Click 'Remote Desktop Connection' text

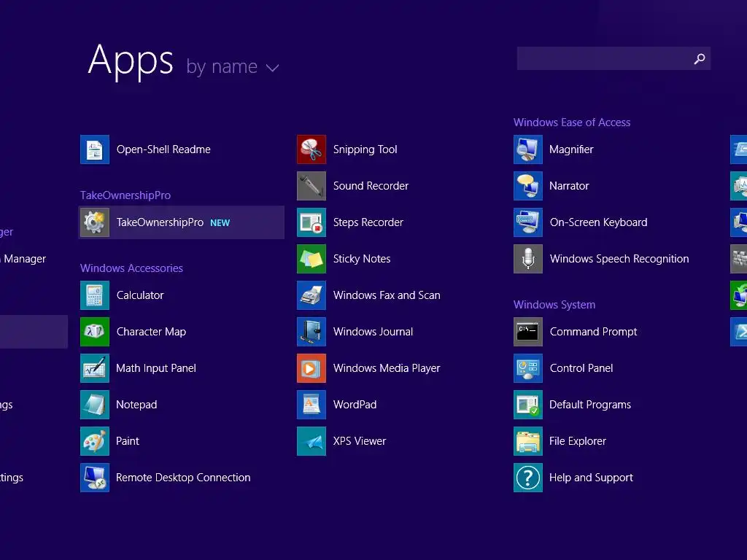pyautogui.click(x=183, y=478)
